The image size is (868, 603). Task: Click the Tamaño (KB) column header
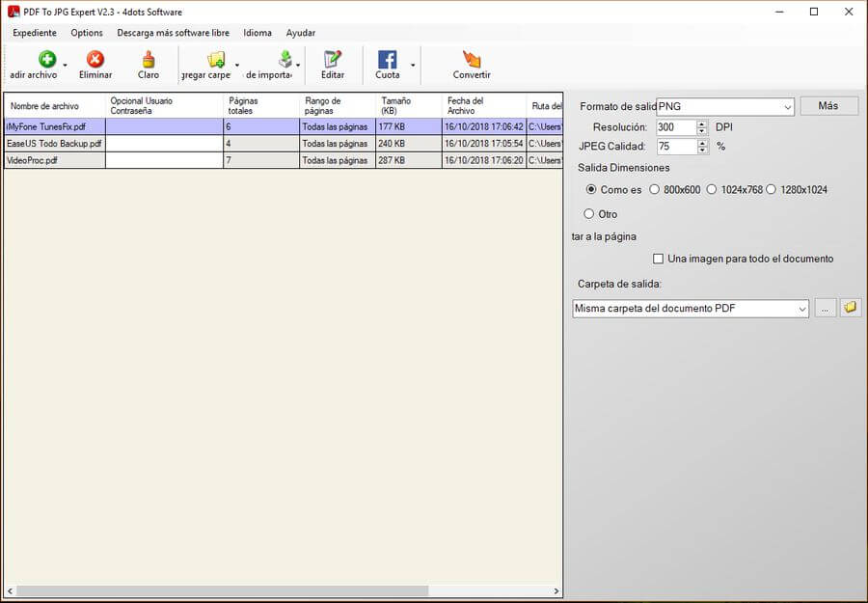tap(409, 106)
